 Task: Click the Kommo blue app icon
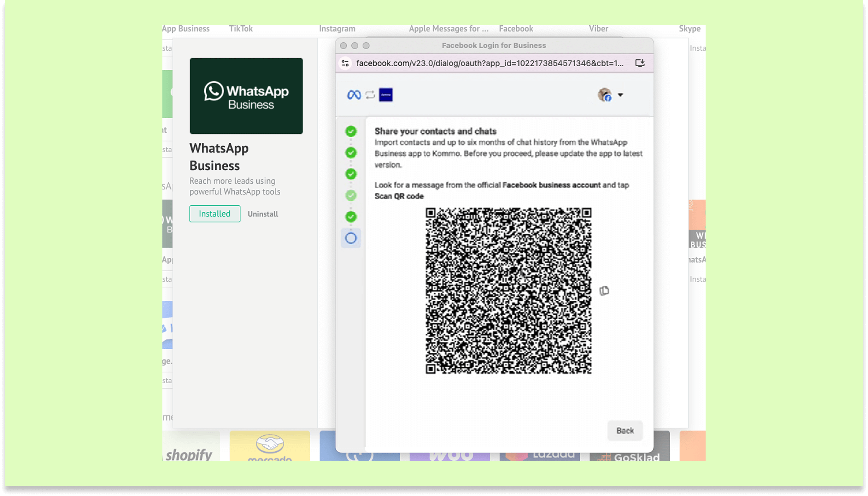385,95
